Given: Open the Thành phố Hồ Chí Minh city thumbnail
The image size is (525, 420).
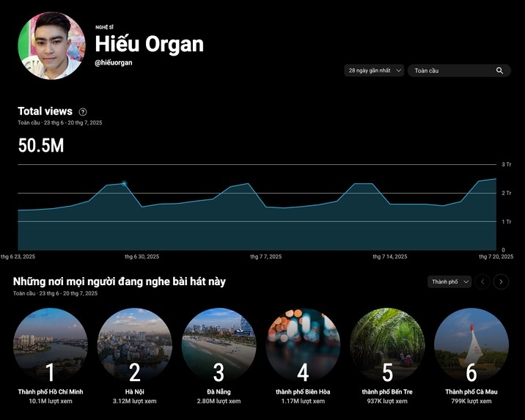Looking at the screenshot, I should pyautogui.click(x=51, y=345).
